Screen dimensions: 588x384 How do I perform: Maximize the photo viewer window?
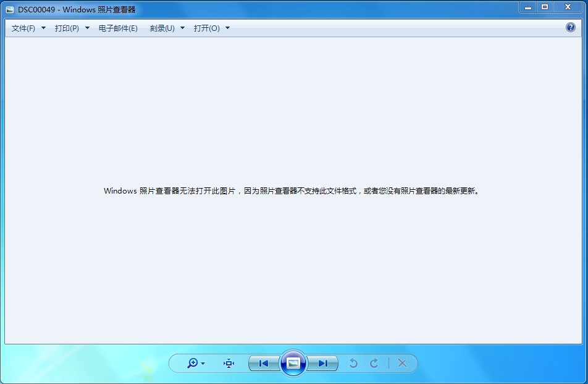click(x=545, y=7)
